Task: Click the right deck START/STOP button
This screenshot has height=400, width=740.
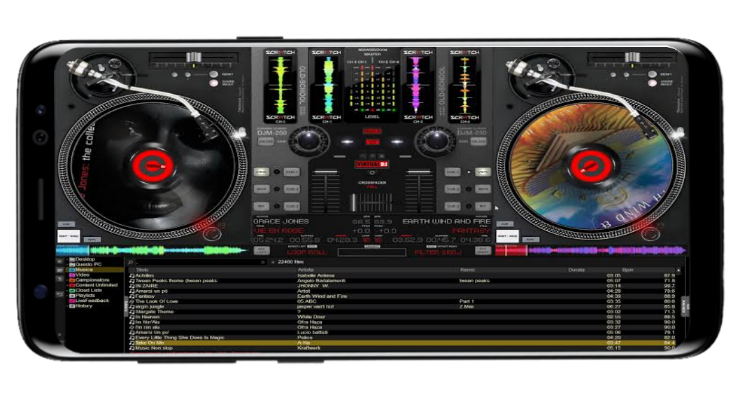Action: pos(507,236)
